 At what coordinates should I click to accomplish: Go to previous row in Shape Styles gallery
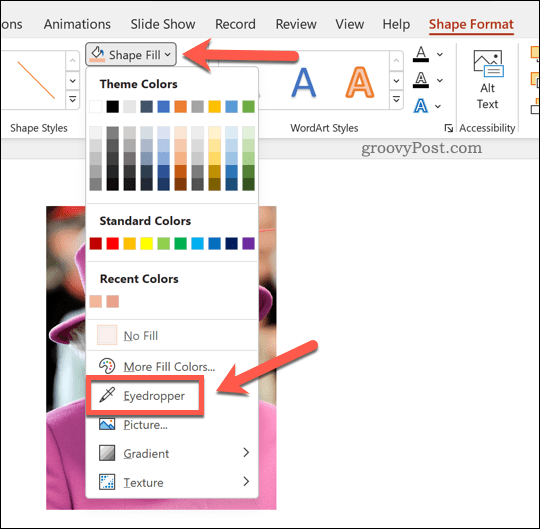[72, 61]
